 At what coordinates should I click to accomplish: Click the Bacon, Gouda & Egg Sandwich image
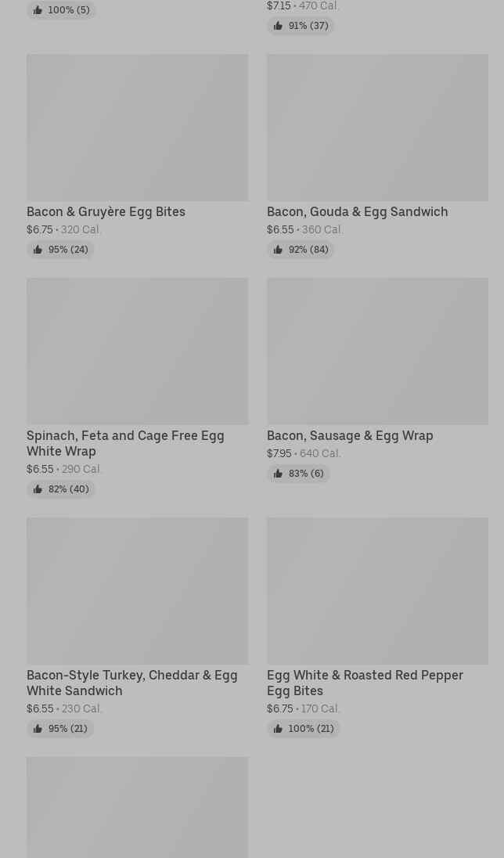377,128
